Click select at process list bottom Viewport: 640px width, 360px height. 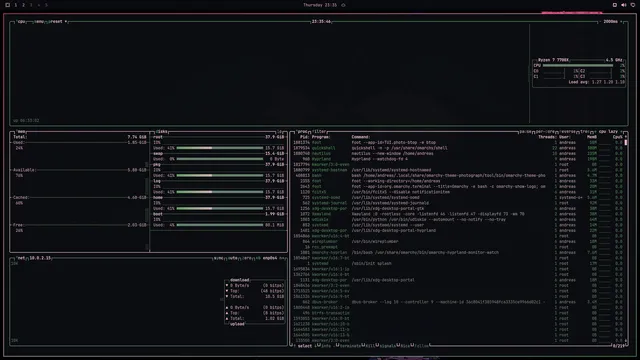click(x=304, y=346)
